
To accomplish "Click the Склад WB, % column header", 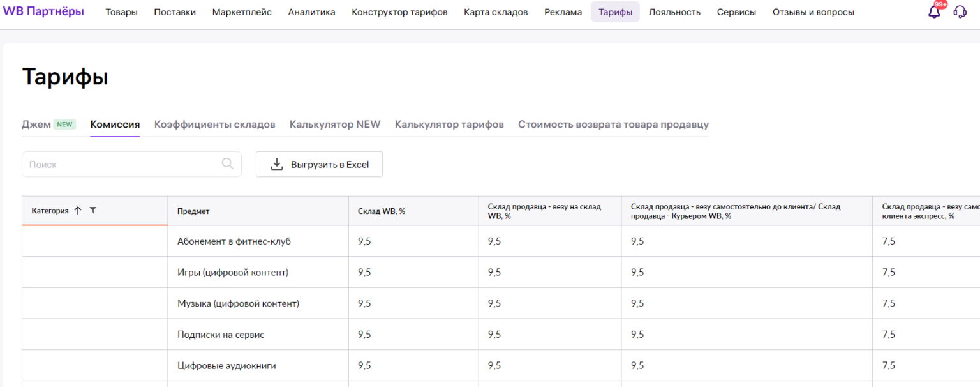I will coord(382,211).
